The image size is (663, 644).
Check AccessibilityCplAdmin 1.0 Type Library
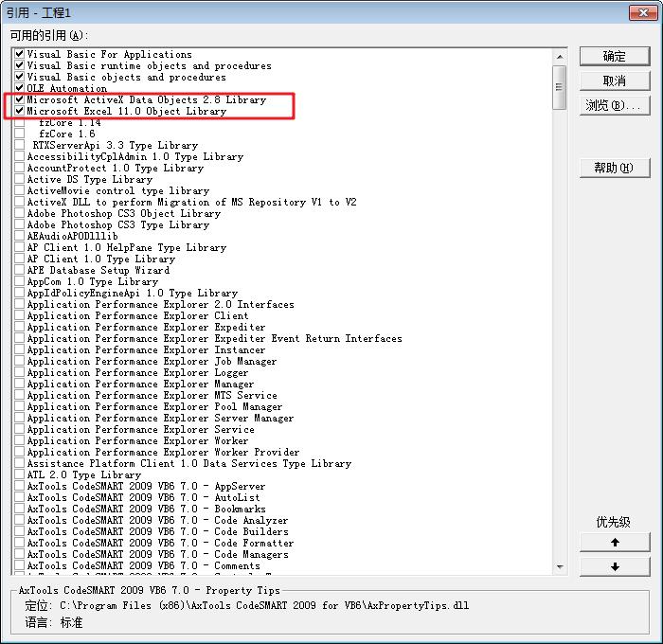click(x=20, y=156)
